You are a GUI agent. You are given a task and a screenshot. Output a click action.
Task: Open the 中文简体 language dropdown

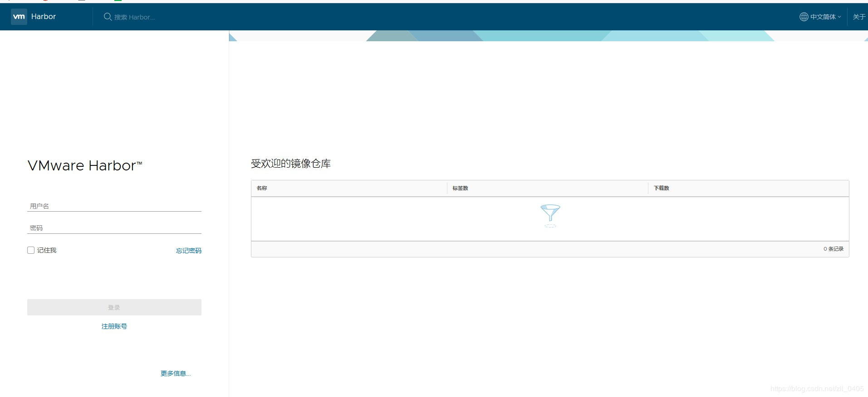click(x=820, y=17)
